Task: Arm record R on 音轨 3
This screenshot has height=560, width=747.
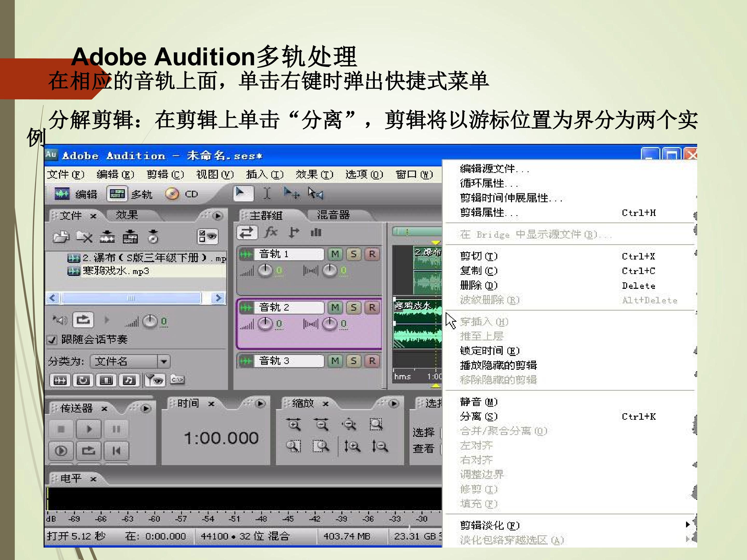Action: pos(372,361)
